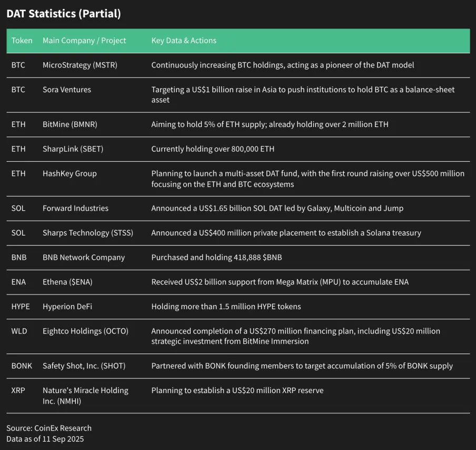Viewport: 476px width, 450px height.
Task: Select the Hyperion DeFi cell
Action: [67, 307]
